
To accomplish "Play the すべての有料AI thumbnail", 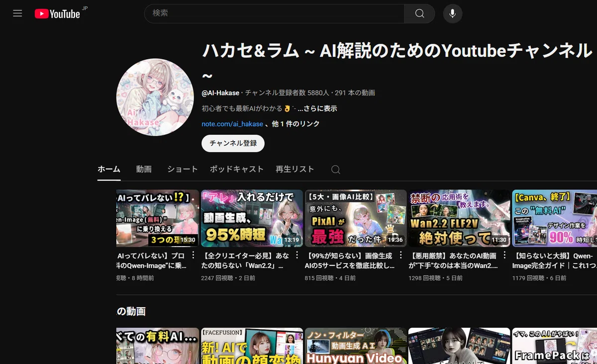I will tap(158, 346).
